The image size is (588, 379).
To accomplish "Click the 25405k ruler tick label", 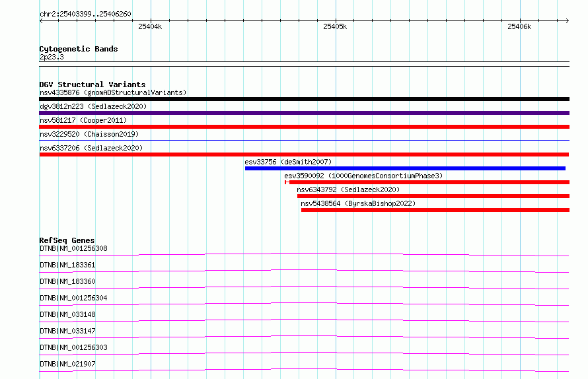I will [x=335, y=26].
